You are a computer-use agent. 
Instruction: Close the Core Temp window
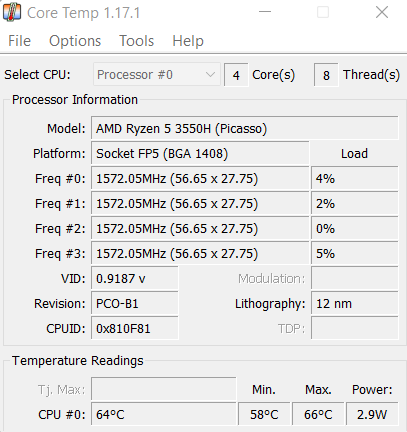point(382,12)
